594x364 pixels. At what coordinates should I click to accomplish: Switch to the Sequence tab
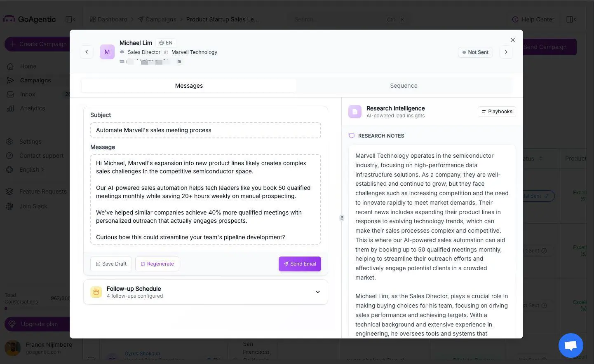click(404, 86)
